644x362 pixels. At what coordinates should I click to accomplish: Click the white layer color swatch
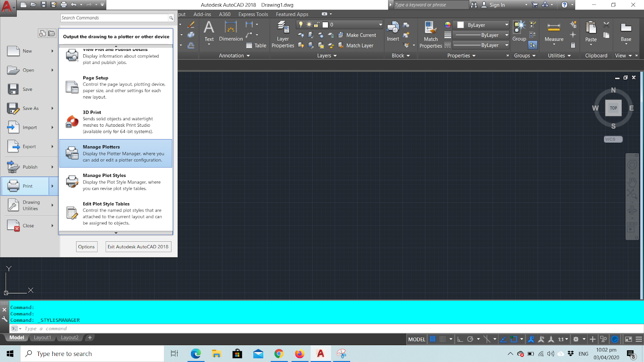point(325,25)
